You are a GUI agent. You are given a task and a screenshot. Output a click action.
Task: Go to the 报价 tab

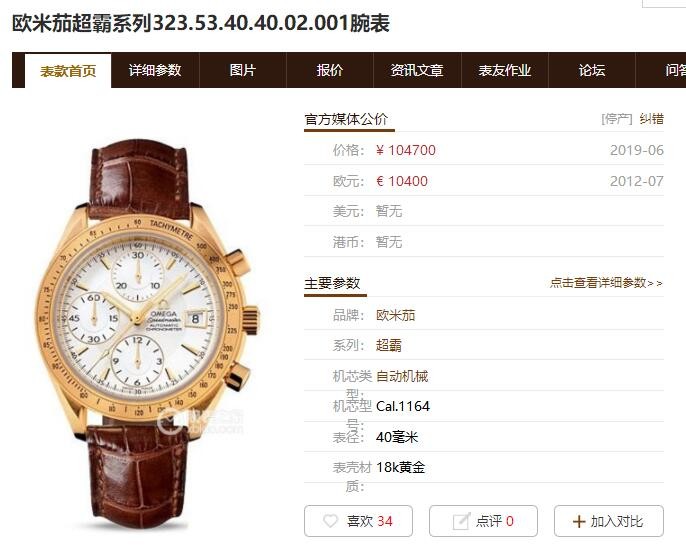click(330, 70)
